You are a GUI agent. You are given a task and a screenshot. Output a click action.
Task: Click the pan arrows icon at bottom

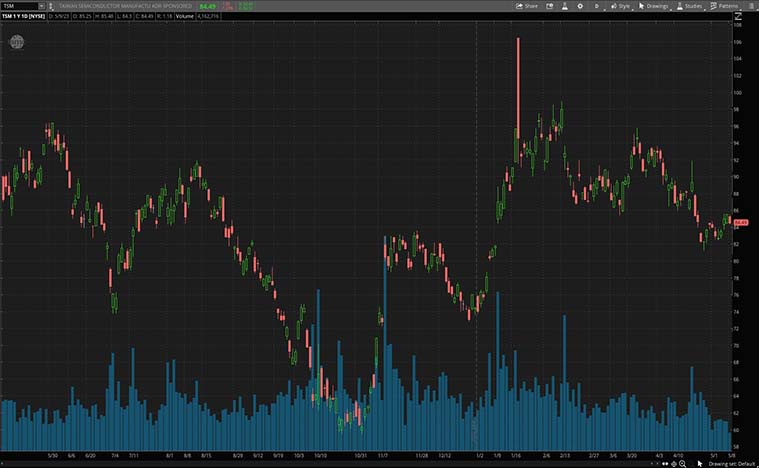666,464
